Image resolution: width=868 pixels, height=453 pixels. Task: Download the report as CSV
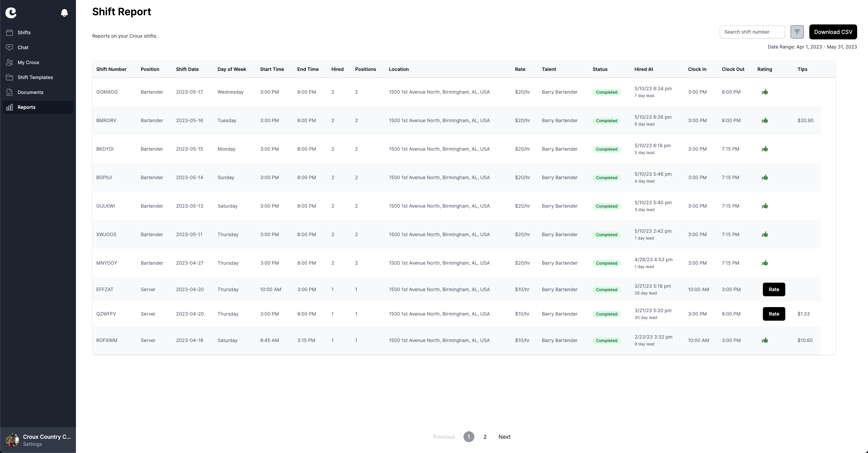833,32
